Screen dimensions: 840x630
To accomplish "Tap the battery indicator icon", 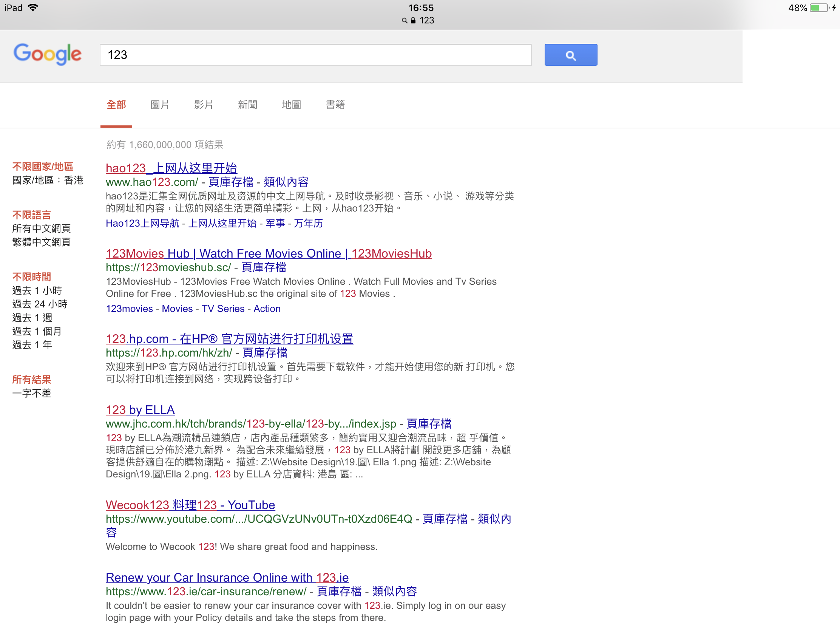I will click(x=820, y=8).
